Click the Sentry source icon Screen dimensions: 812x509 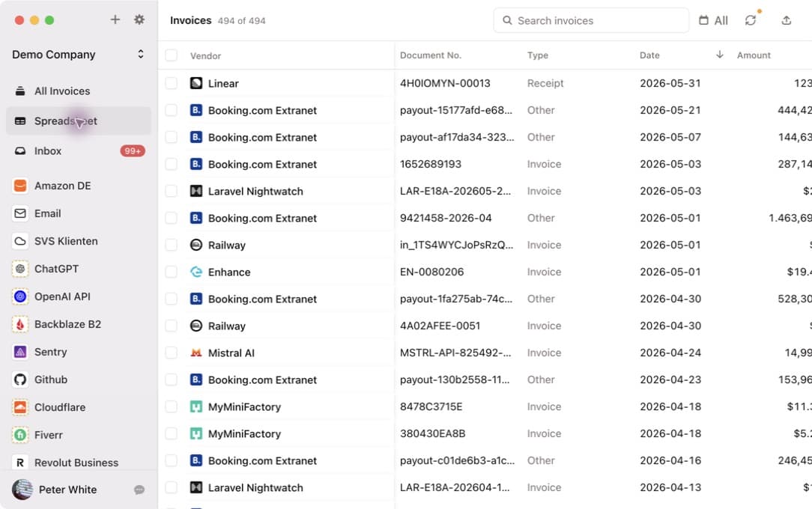click(20, 352)
